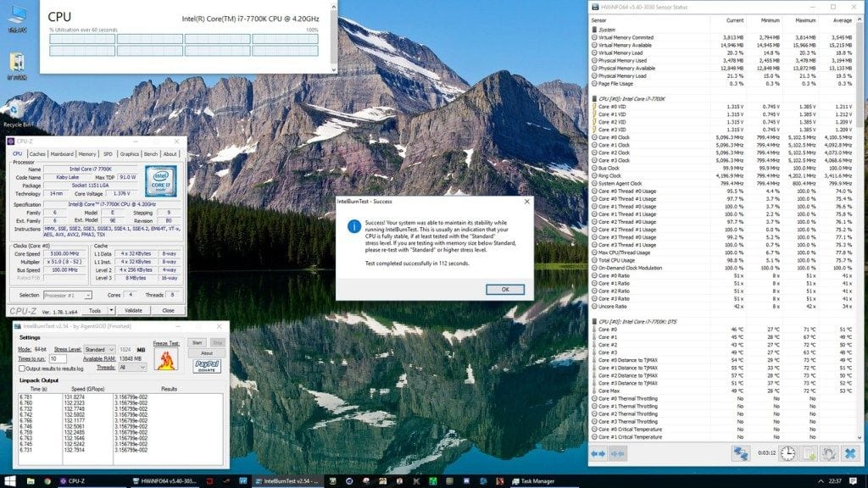This screenshot has height=488, width=868.
Task: Select the Uncore Ratio sensor row
Action: pos(722,306)
